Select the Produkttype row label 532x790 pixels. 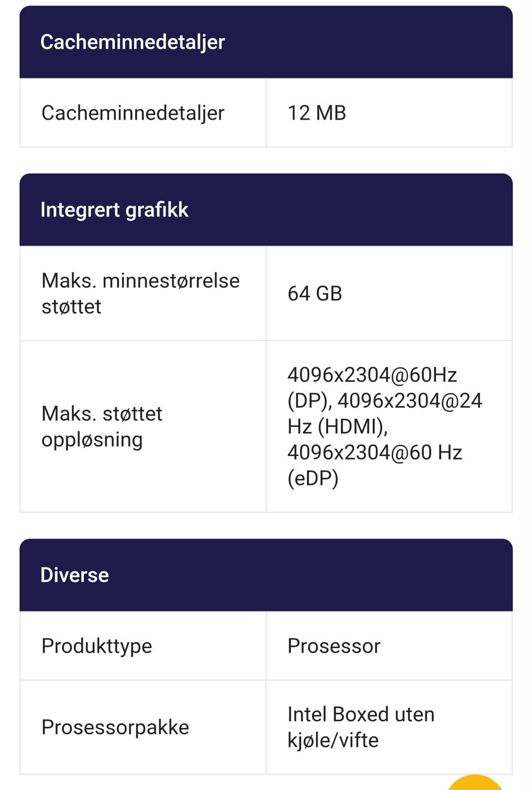point(96,646)
